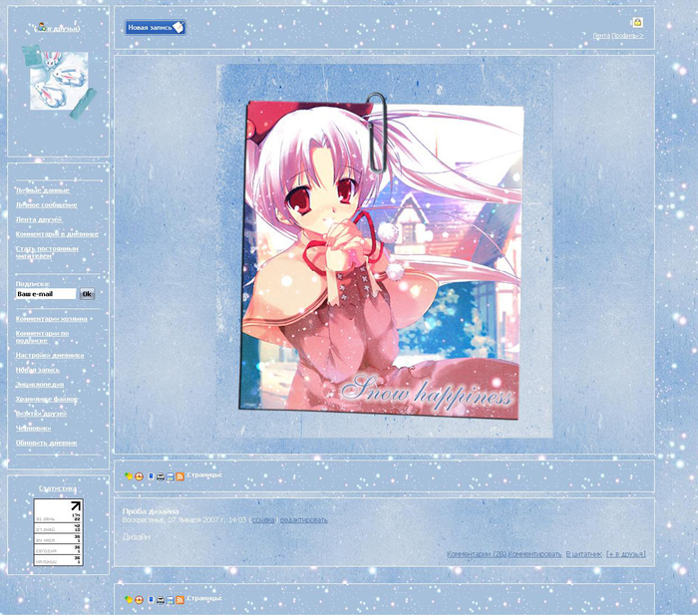698x616 pixels.
Task: Open "Комментарии по подписке" in the sidebar
Action: tap(42, 337)
